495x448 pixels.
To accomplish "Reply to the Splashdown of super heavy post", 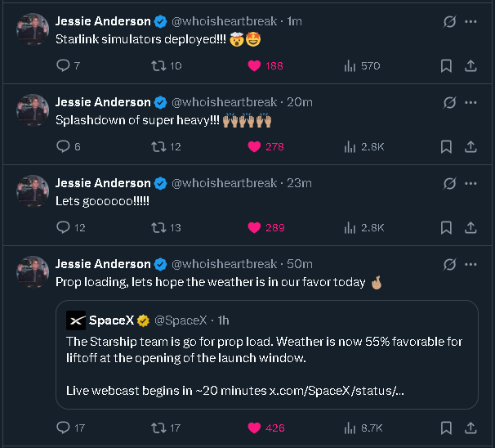I will [63, 146].
